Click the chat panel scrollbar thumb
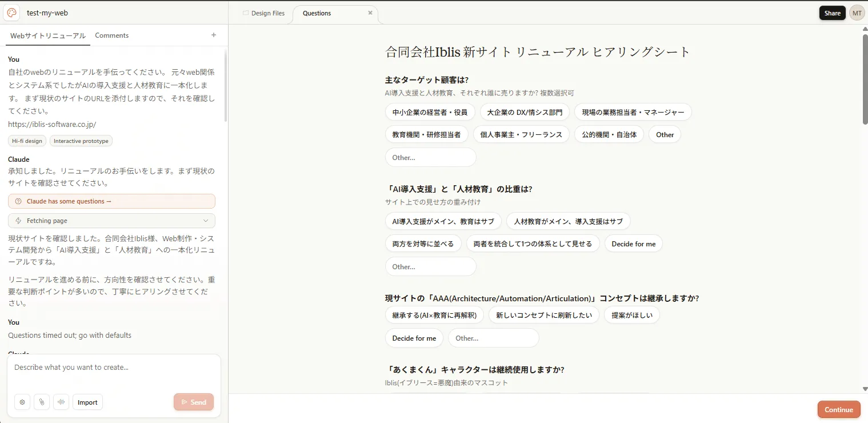The image size is (868, 423). pos(225,86)
